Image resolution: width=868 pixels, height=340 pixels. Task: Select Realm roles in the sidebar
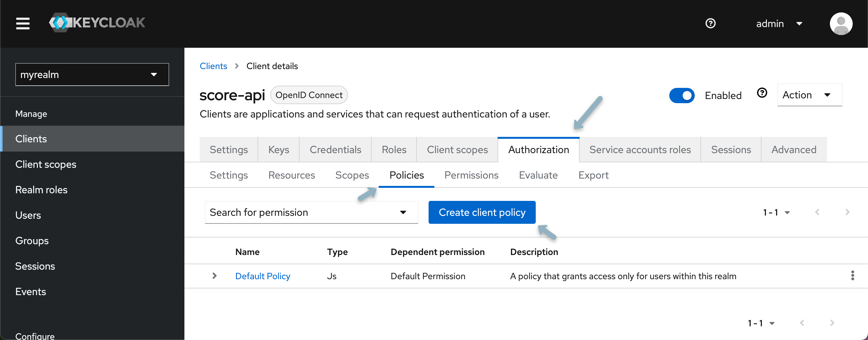pyautogui.click(x=41, y=190)
